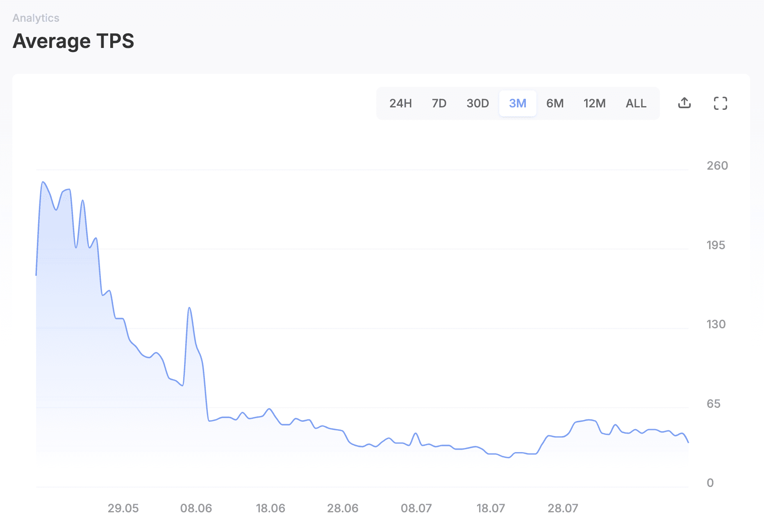The width and height of the screenshot is (764, 532).
Task: Click the Average TPS page heading
Action: pos(73,41)
